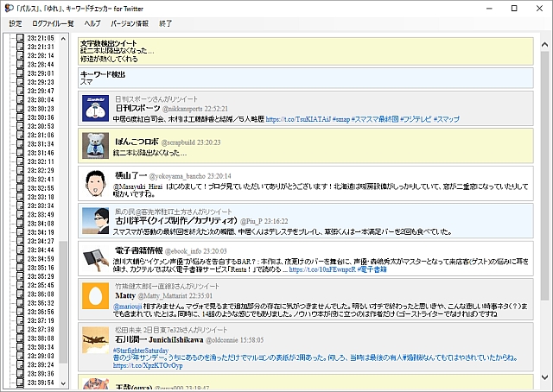Click the 終了 menu item
Screen dimensions: 553x392
pos(165,23)
